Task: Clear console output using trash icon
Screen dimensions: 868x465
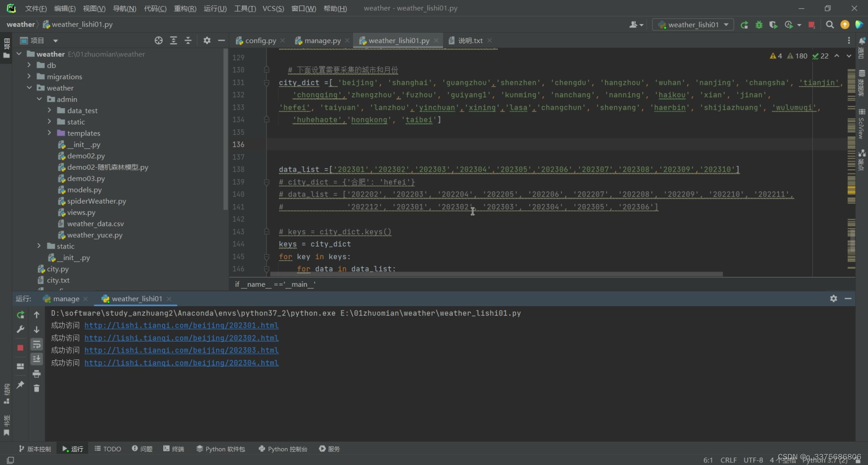Action: (x=37, y=387)
